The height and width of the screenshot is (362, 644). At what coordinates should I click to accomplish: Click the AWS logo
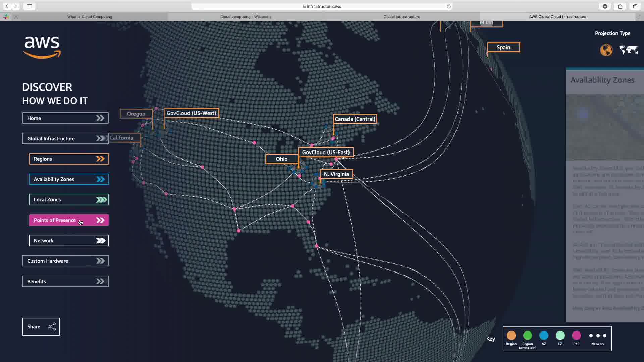(x=42, y=47)
